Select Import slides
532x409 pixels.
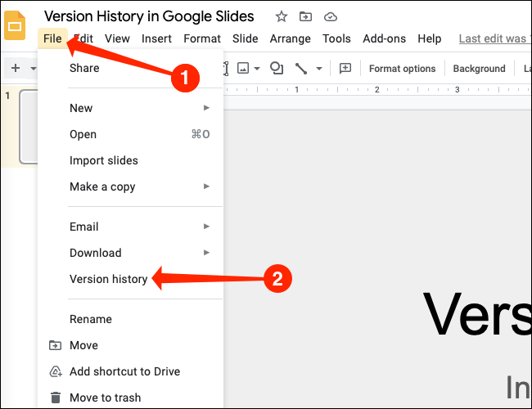pos(131,160)
